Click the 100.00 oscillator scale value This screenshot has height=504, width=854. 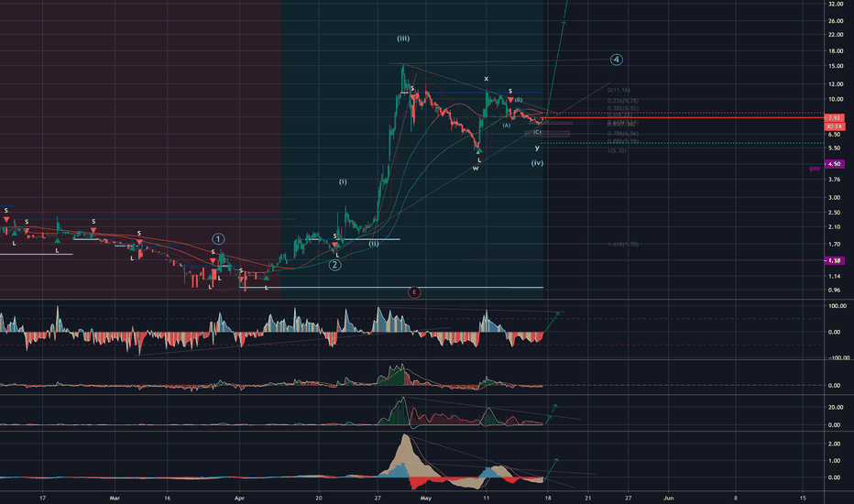tap(838, 307)
